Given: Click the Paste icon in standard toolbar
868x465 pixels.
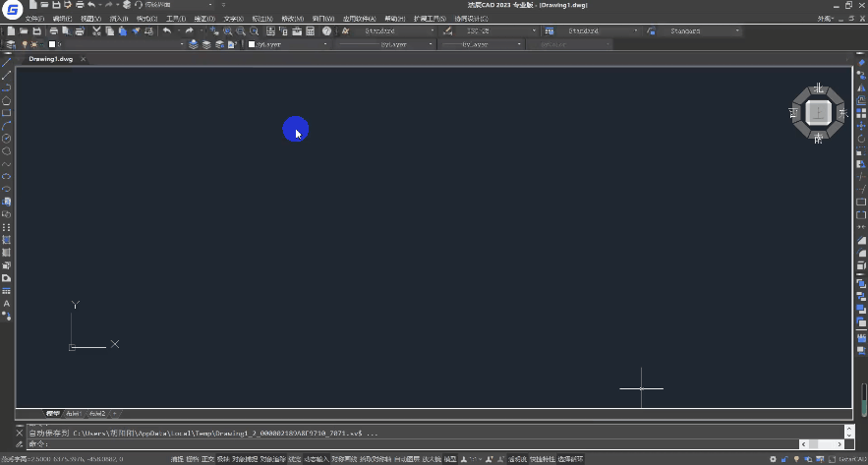Looking at the screenshot, I should pos(123,31).
